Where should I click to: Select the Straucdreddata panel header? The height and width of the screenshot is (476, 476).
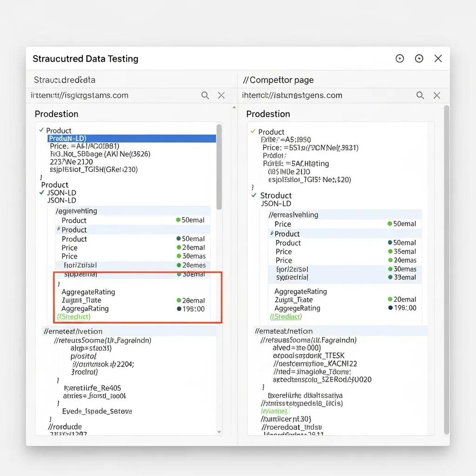(x=63, y=80)
